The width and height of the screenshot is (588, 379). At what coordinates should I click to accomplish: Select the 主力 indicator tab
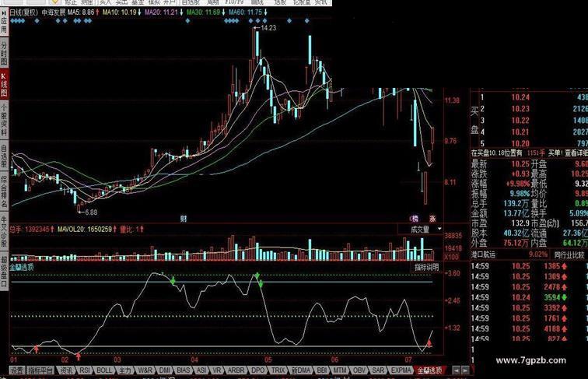click(124, 370)
